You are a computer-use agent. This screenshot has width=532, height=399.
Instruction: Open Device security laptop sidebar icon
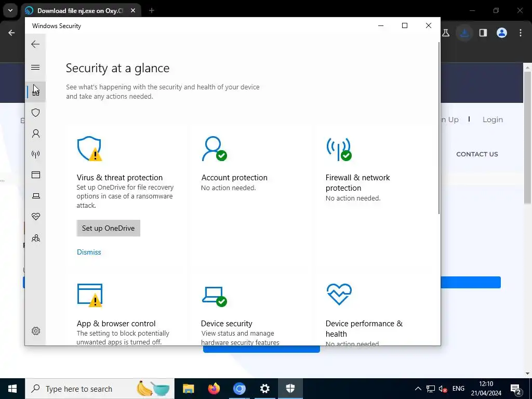[36, 196]
